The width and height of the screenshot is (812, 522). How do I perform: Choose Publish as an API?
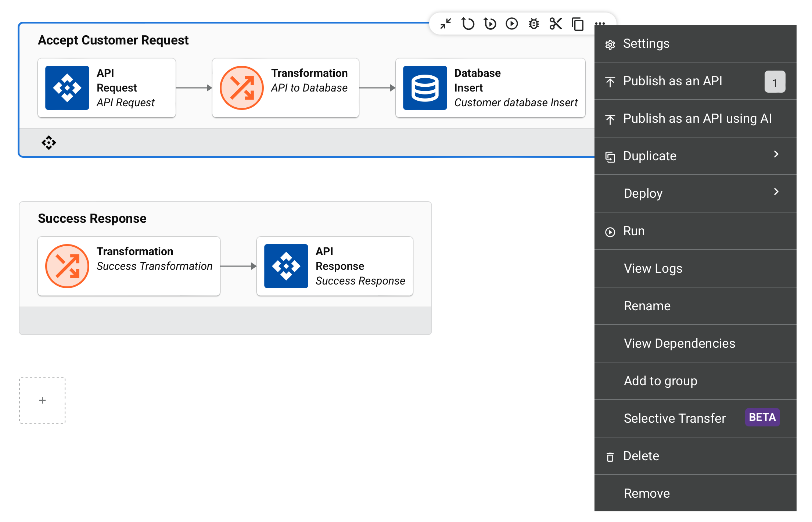point(672,81)
